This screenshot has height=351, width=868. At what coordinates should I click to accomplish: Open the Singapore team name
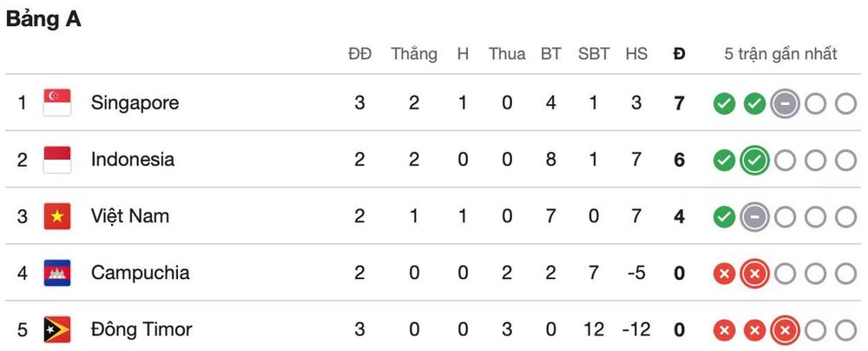coord(135,103)
